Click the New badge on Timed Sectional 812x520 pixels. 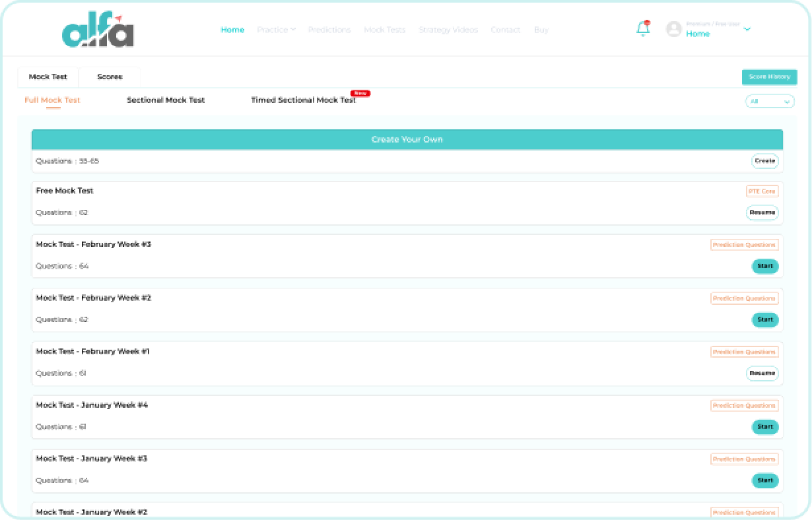pos(360,93)
